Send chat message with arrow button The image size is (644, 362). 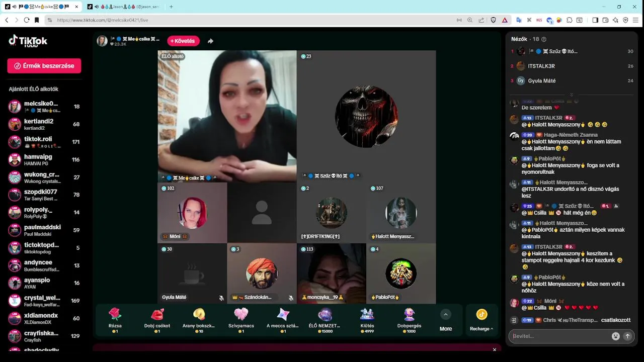(627, 336)
